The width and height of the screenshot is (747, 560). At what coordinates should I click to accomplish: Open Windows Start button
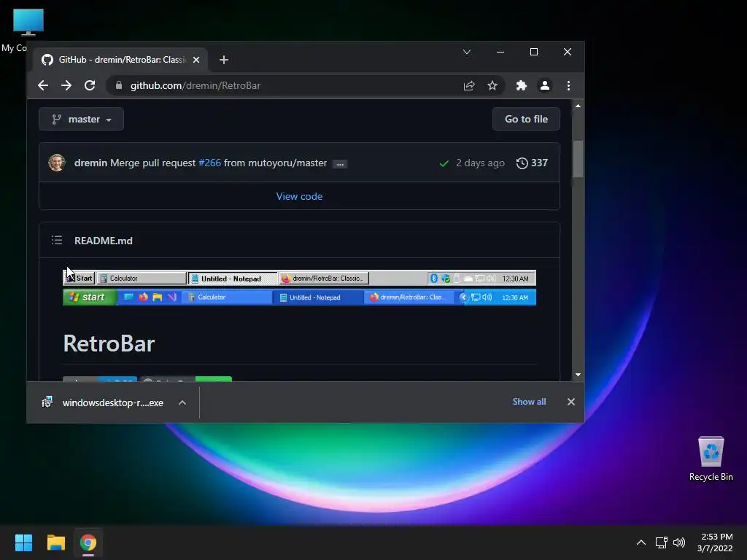pos(23,542)
